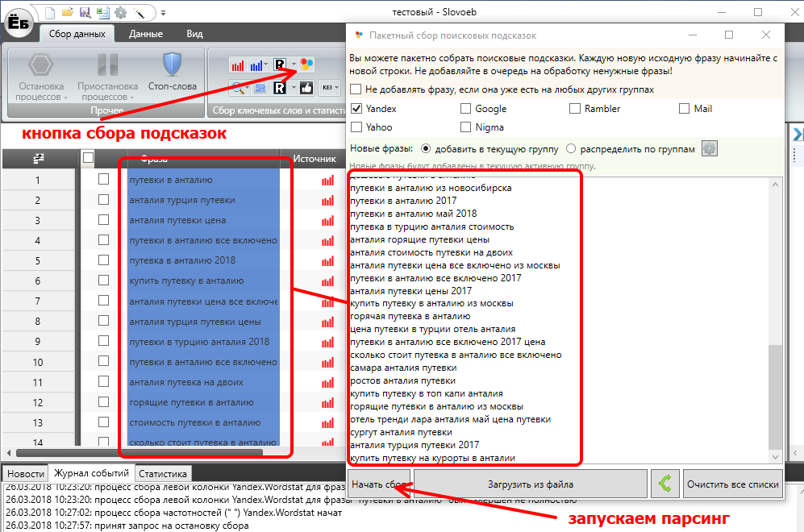The image size is (804, 532).
Task: Click the thumbs-up icon in the ribbon
Action: [306, 87]
